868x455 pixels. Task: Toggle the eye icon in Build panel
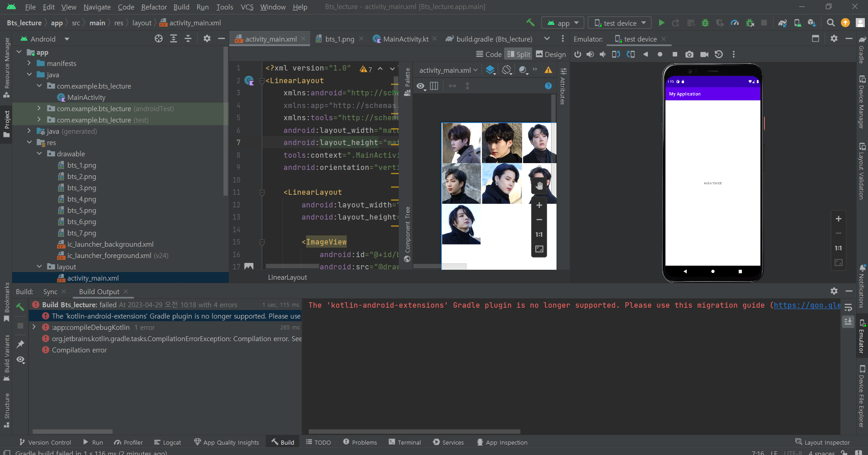coord(21,360)
